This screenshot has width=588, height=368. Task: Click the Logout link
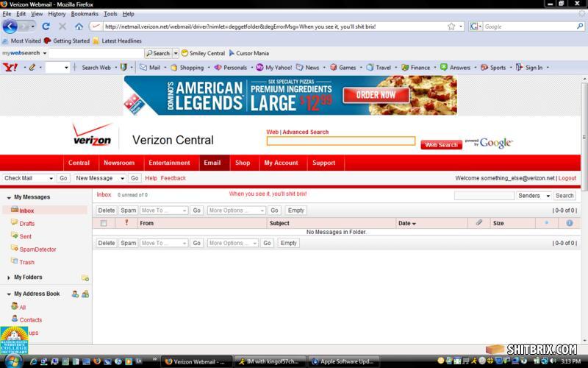point(567,178)
